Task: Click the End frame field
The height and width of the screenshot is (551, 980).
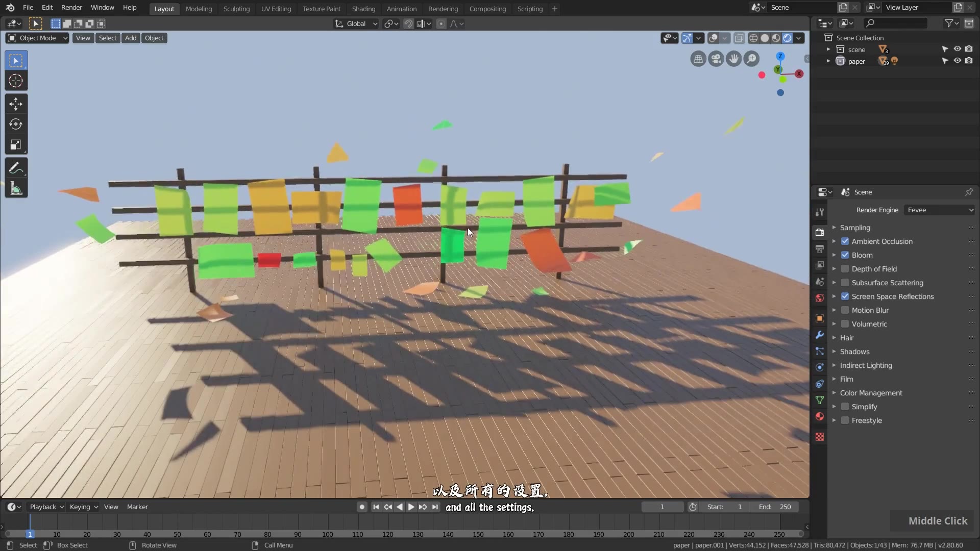Action: (775, 507)
